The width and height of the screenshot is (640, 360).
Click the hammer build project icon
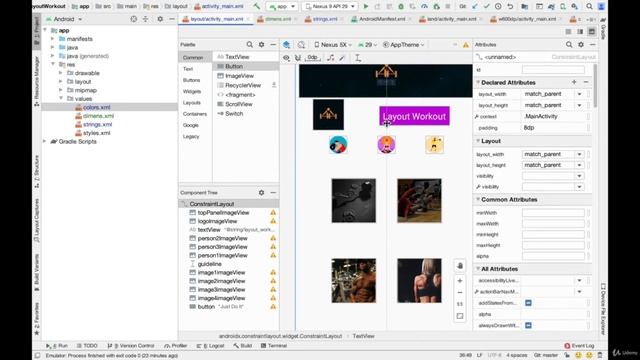256,7
